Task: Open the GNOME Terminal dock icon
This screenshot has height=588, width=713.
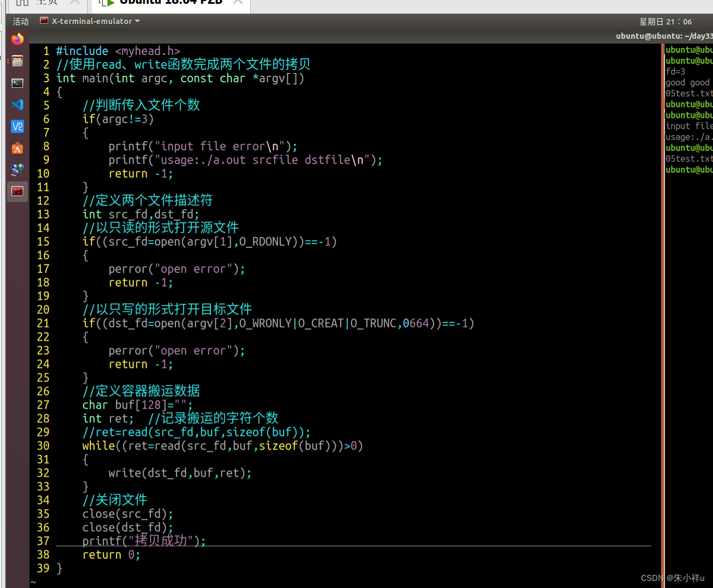Action: pos(17,83)
